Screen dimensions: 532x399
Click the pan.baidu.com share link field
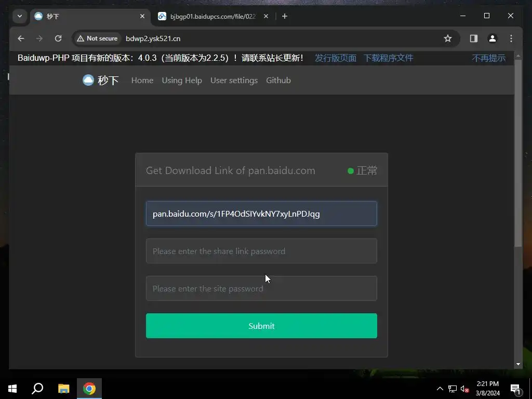click(x=261, y=214)
